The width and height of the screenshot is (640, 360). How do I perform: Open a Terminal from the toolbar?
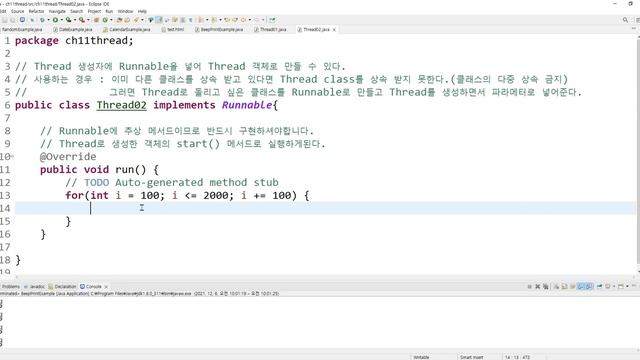[22, 20]
